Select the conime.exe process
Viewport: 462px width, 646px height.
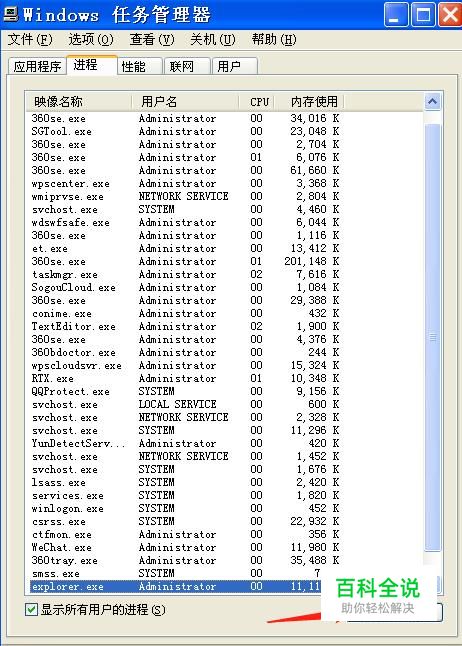pyautogui.click(x=185, y=314)
